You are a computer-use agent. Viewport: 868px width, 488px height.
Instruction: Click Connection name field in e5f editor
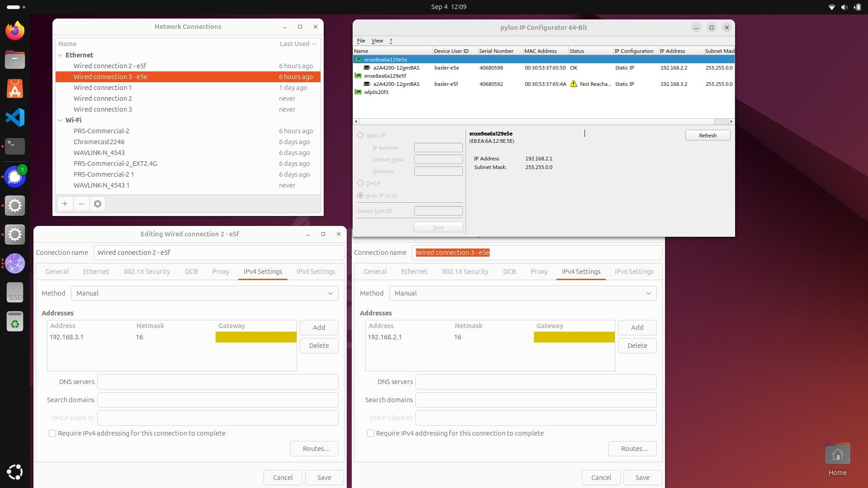[x=219, y=253]
